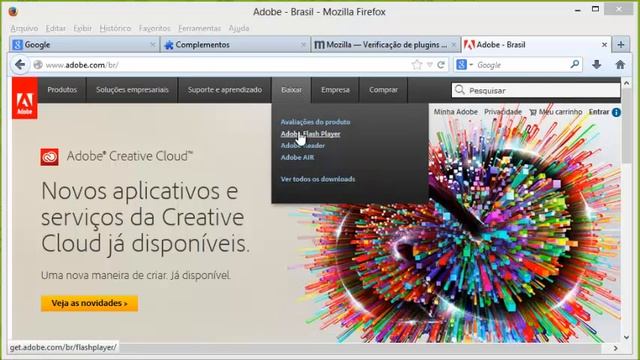Switch to the Complementos tab
The height and width of the screenshot is (360, 640).
(x=235, y=44)
